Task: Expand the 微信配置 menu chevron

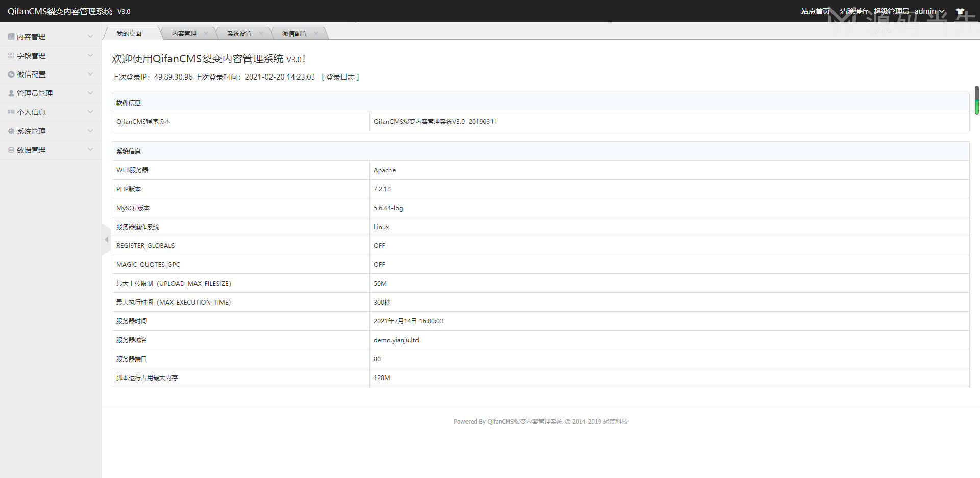Action: pyautogui.click(x=90, y=74)
